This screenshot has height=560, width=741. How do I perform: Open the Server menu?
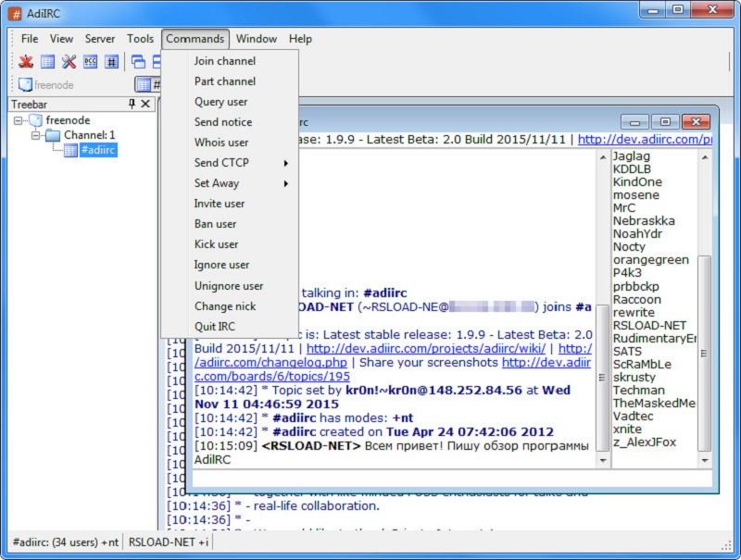coord(100,39)
